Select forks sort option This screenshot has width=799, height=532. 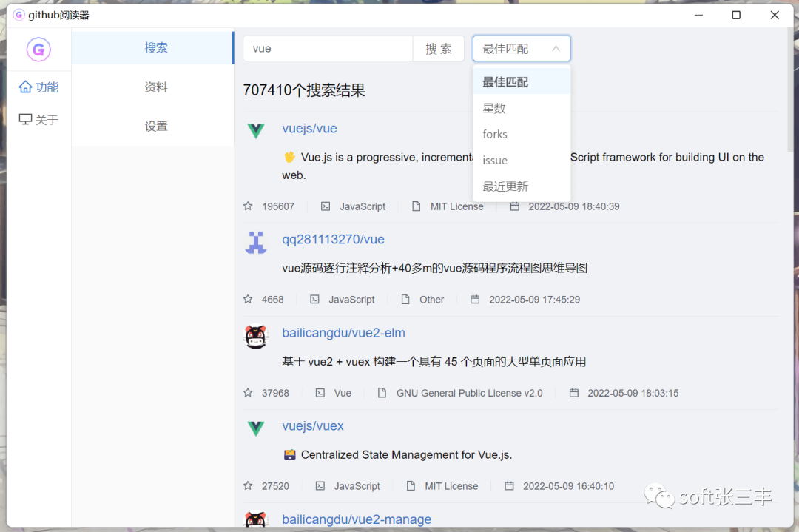click(522, 134)
